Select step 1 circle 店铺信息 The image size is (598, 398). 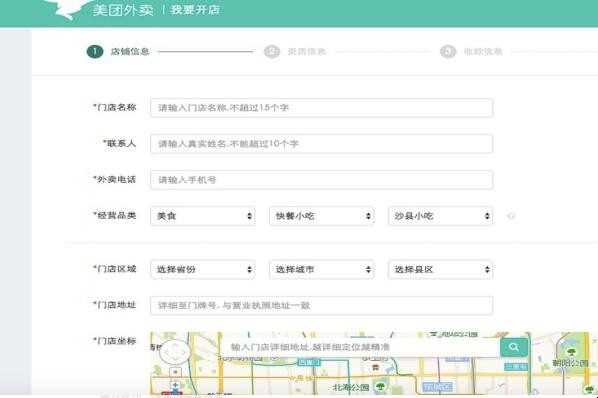pos(95,51)
